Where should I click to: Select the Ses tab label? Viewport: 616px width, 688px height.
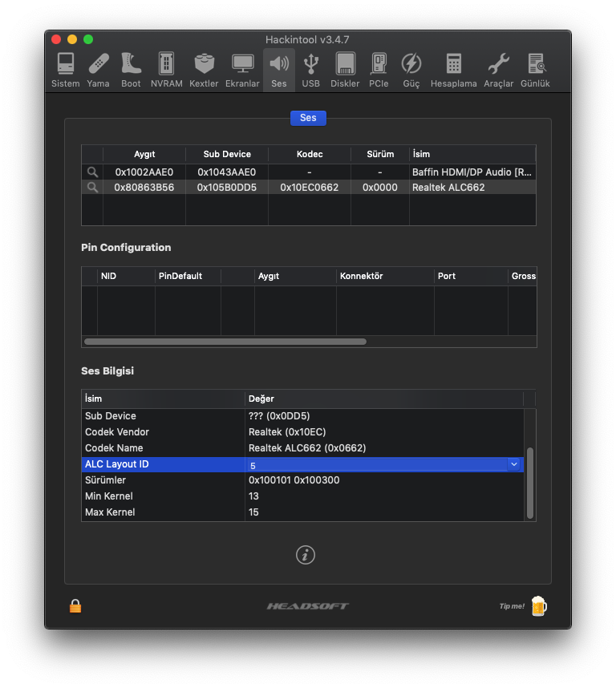point(308,118)
